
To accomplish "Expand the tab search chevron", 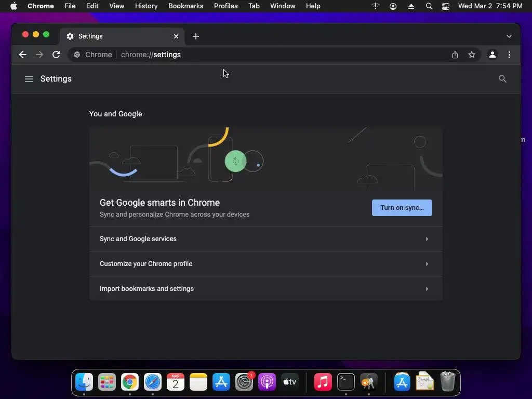I will click(x=509, y=36).
